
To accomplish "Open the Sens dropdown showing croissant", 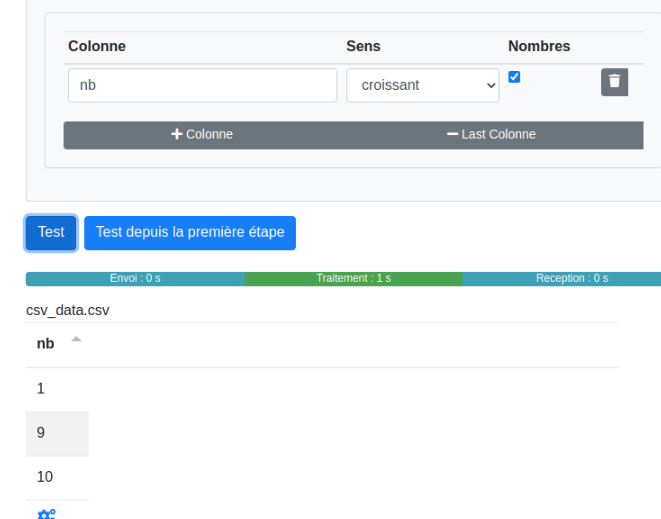I will 422,85.
